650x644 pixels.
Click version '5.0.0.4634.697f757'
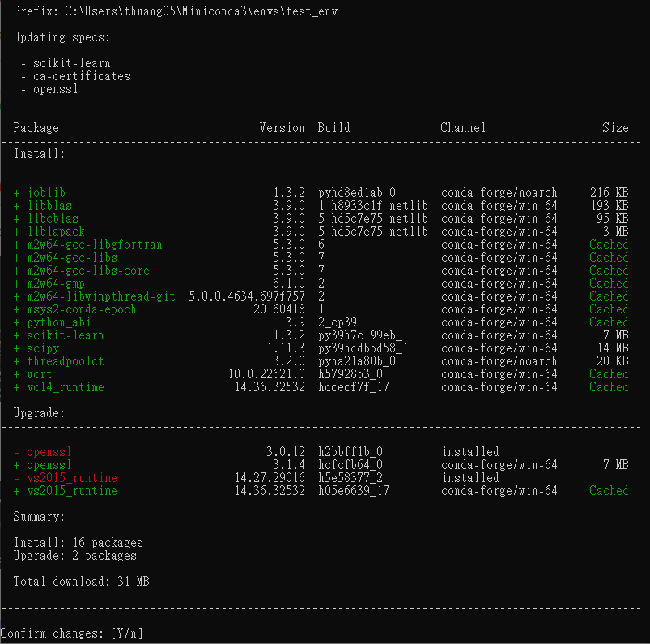(247, 296)
